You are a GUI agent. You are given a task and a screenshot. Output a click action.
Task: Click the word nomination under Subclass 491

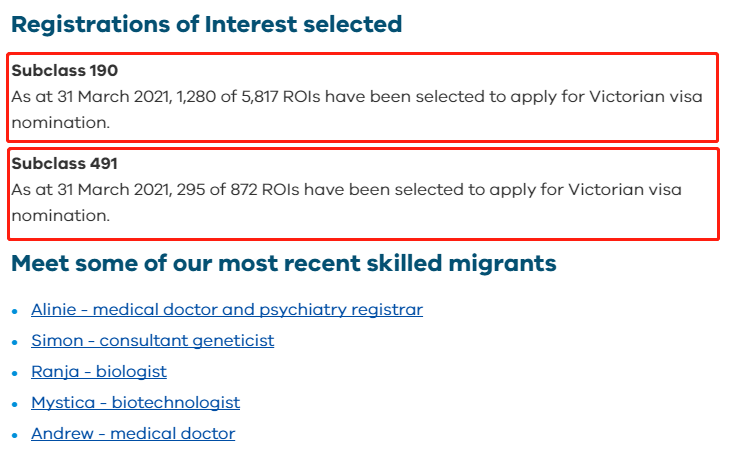coord(61,216)
